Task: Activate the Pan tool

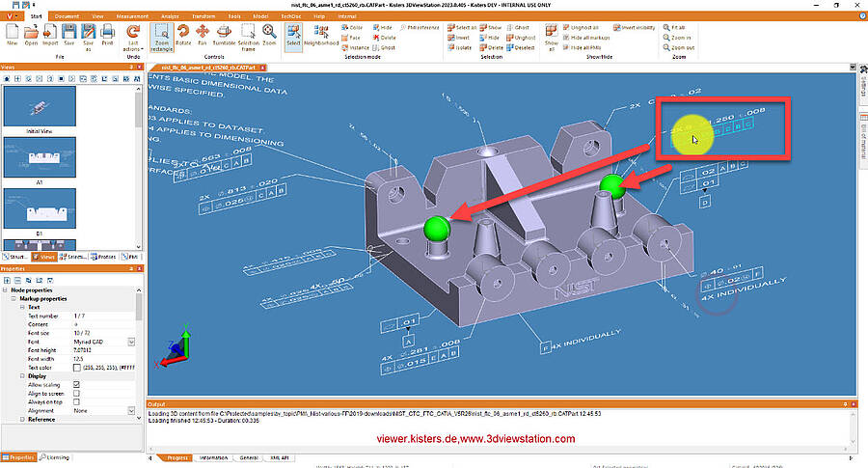Action: click(x=203, y=36)
